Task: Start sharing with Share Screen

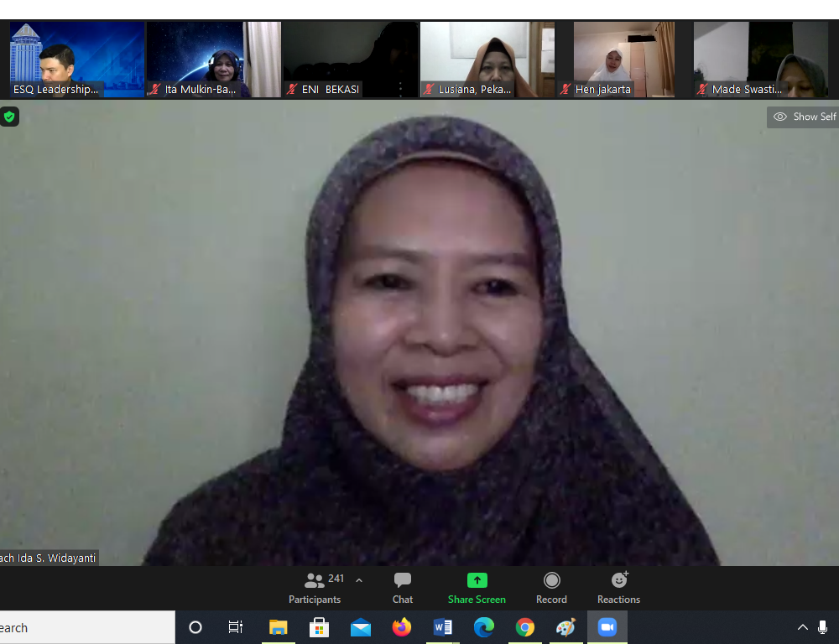Action: [477, 587]
